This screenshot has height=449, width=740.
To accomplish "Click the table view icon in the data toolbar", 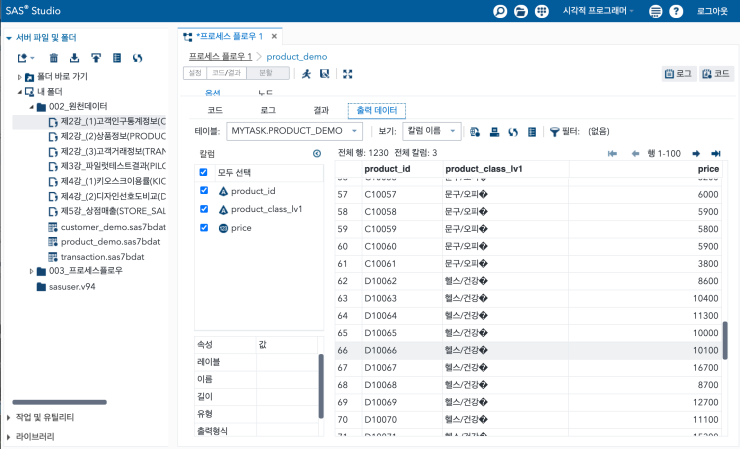I will [494, 132].
